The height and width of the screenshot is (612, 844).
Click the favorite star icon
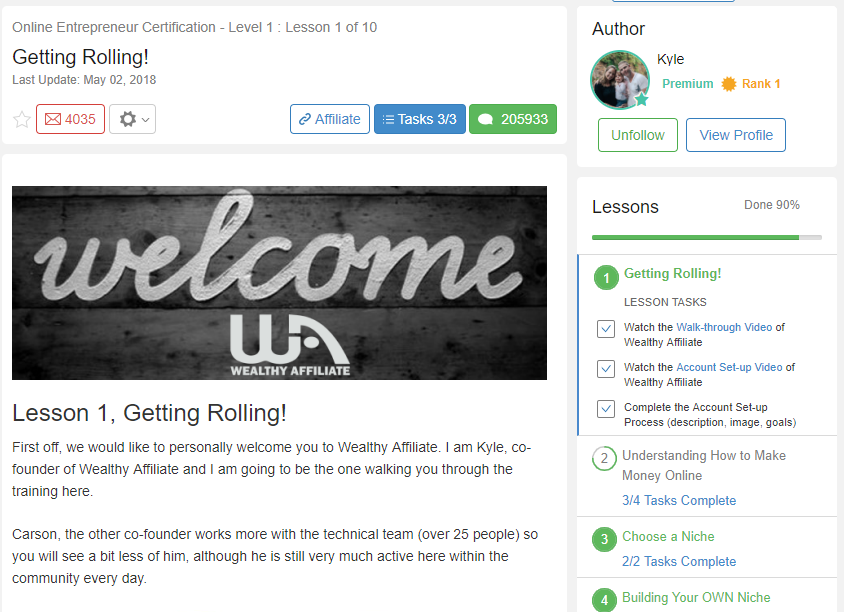pos(22,119)
